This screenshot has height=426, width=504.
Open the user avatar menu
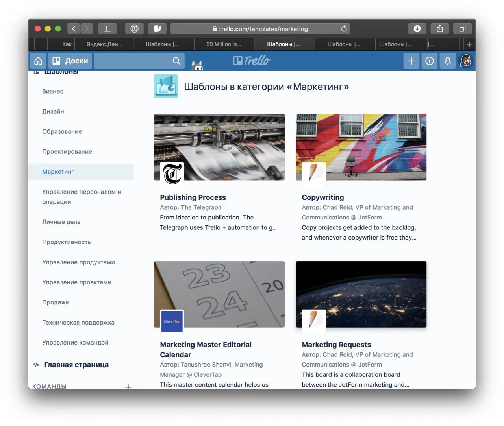466,61
